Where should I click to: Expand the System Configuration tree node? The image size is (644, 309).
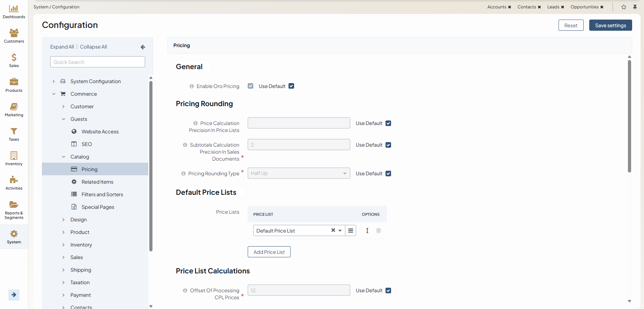(x=54, y=81)
